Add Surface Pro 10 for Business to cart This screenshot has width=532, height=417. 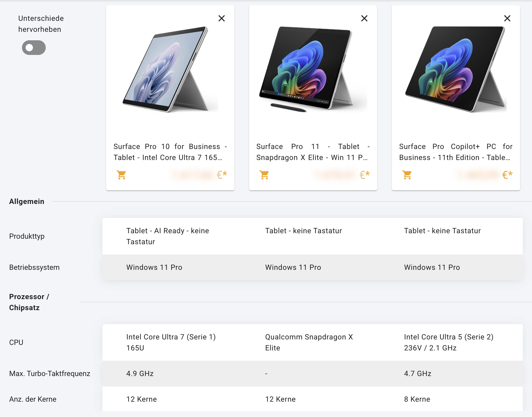(x=121, y=175)
